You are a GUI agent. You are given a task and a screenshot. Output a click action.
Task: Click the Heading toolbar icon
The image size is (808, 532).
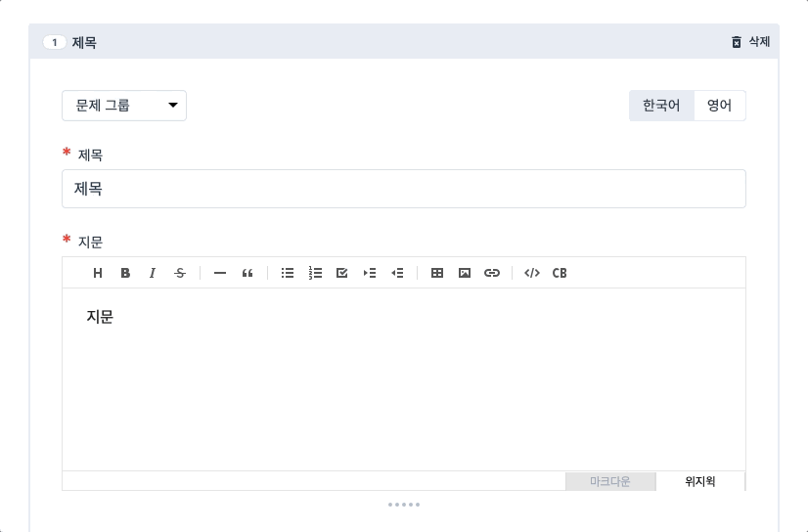[98, 273]
